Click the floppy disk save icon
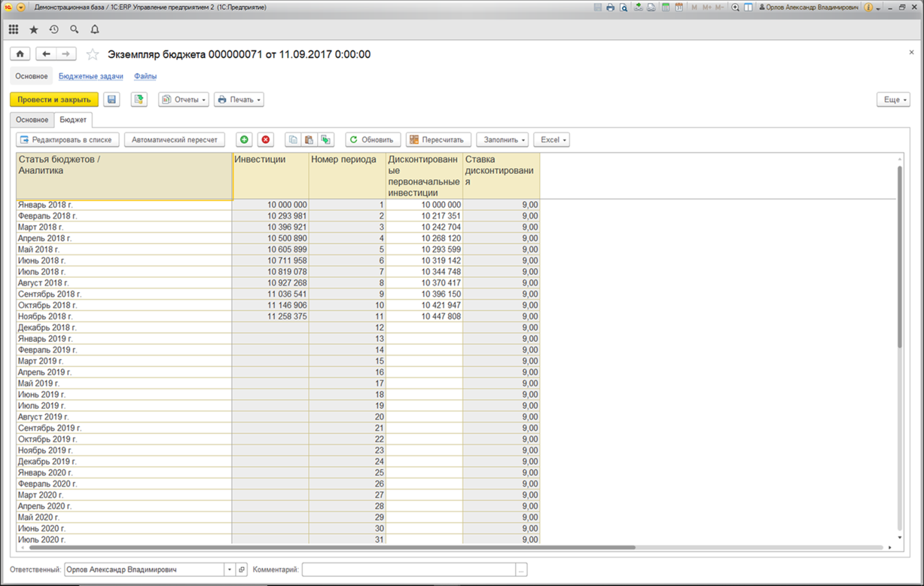 112,100
